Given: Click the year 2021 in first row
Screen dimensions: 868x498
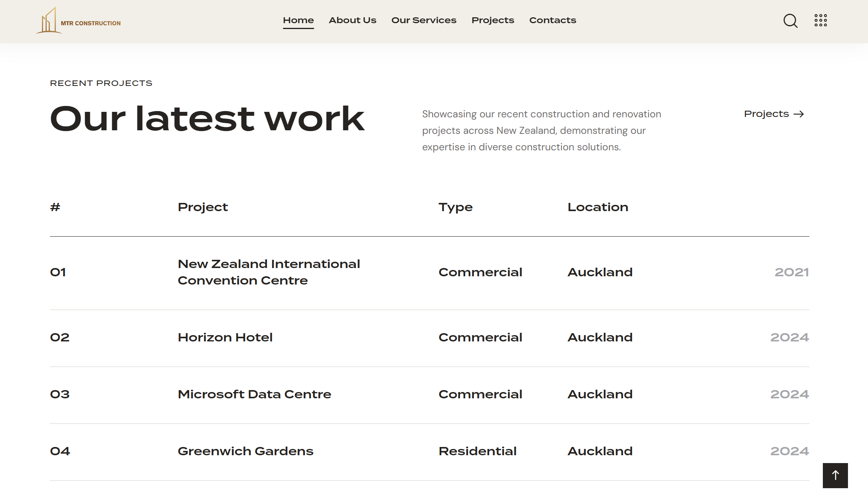Looking at the screenshot, I should (x=791, y=272).
